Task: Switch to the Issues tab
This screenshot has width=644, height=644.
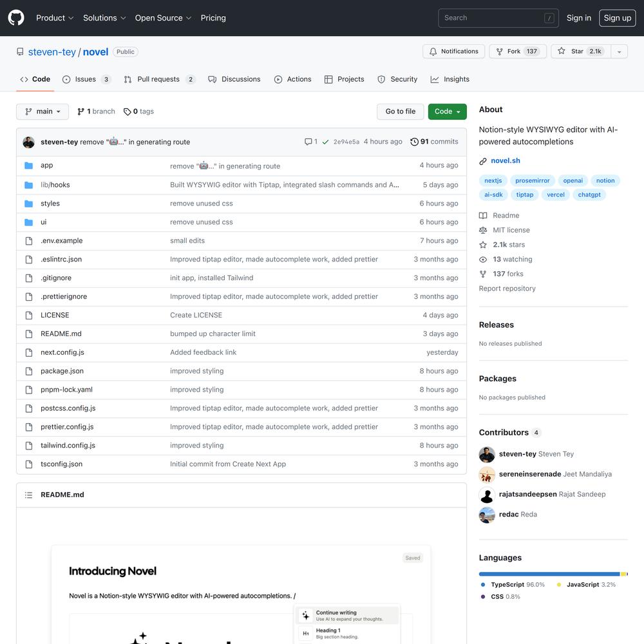Action: click(x=86, y=79)
